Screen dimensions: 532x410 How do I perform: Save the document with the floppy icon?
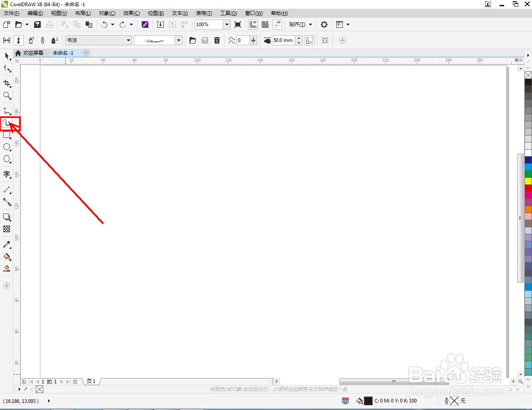pyautogui.click(x=37, y=25)
